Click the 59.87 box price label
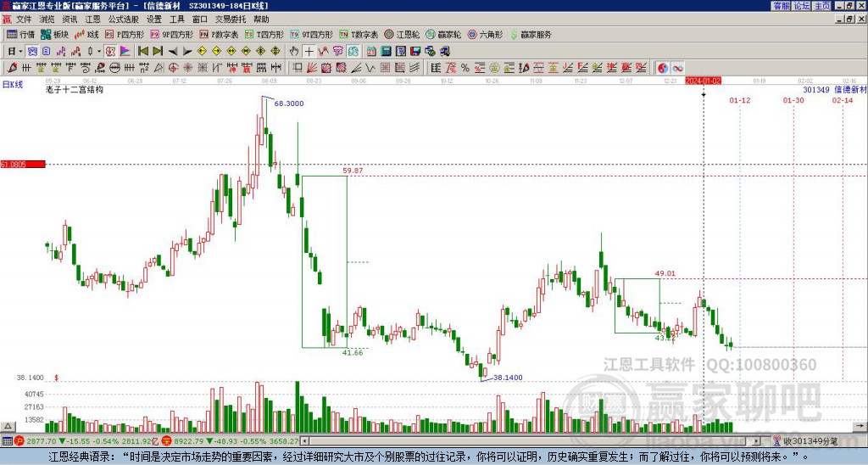 pos(353,171)
